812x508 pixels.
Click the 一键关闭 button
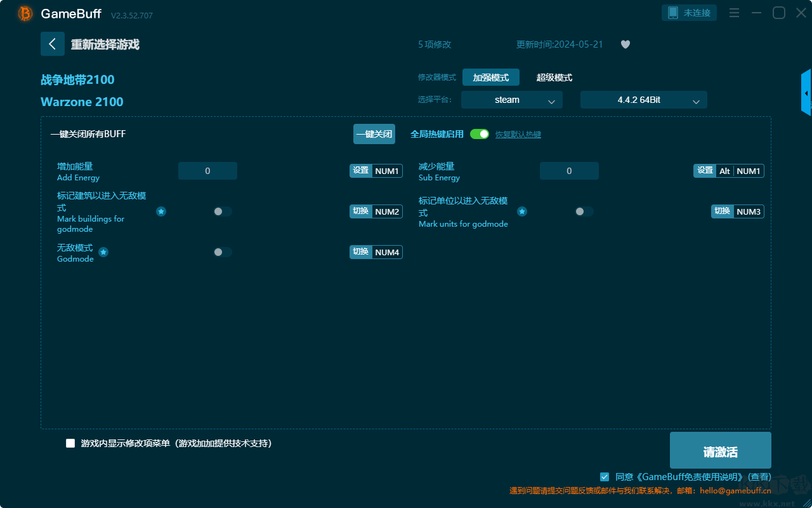374,134
